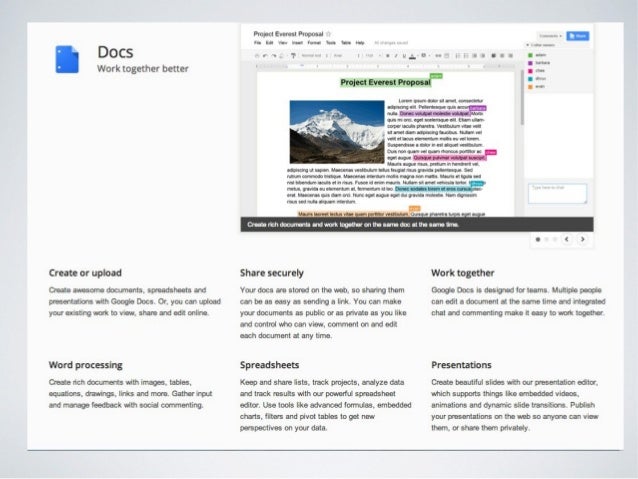The image size is (638, 479).
Task: Open the Arial font dropdown
Action: coord(347,56)
